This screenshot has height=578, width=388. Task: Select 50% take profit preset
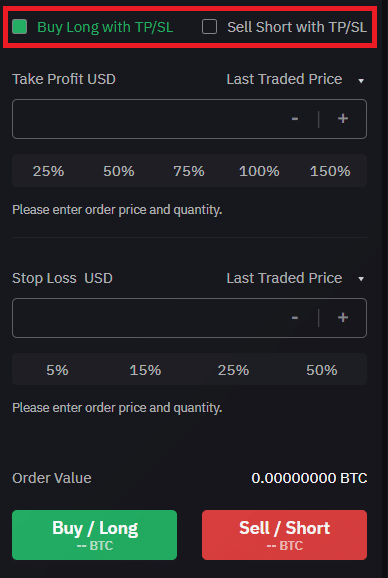click(119, 171)
